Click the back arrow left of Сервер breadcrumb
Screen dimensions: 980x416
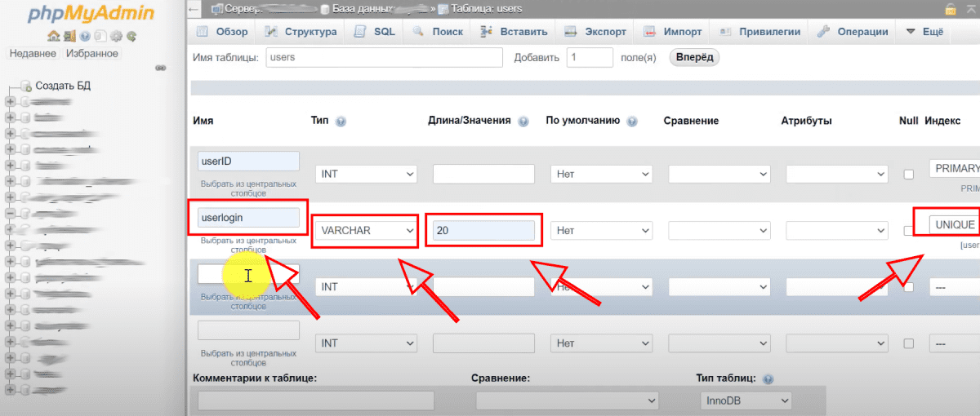[x=194, y=9]
